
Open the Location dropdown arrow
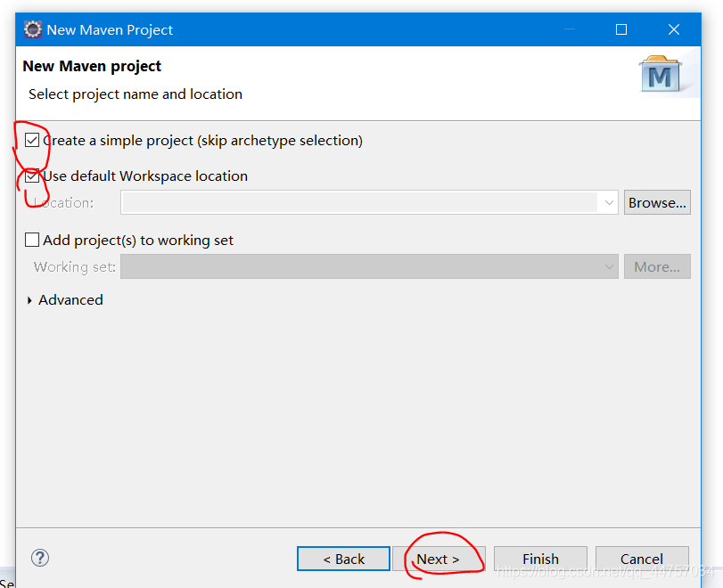tap(609, 203)
